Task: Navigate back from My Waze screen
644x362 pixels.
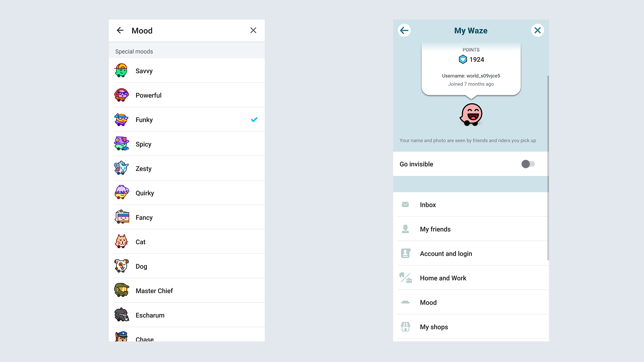Action: pyautogui.click(x=404, y=30)
